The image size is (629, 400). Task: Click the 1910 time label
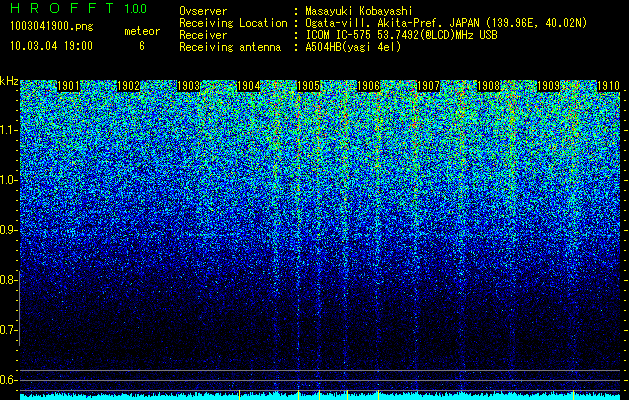608,86
